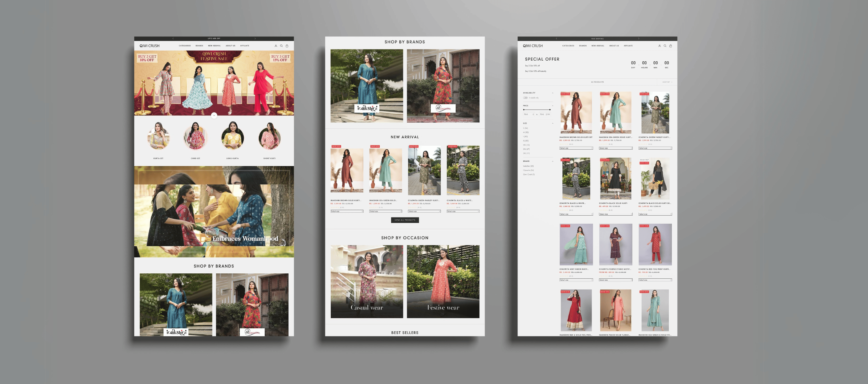Filter by size XL (80)
The height and width of the screenshot is (384, 868).
526,141
